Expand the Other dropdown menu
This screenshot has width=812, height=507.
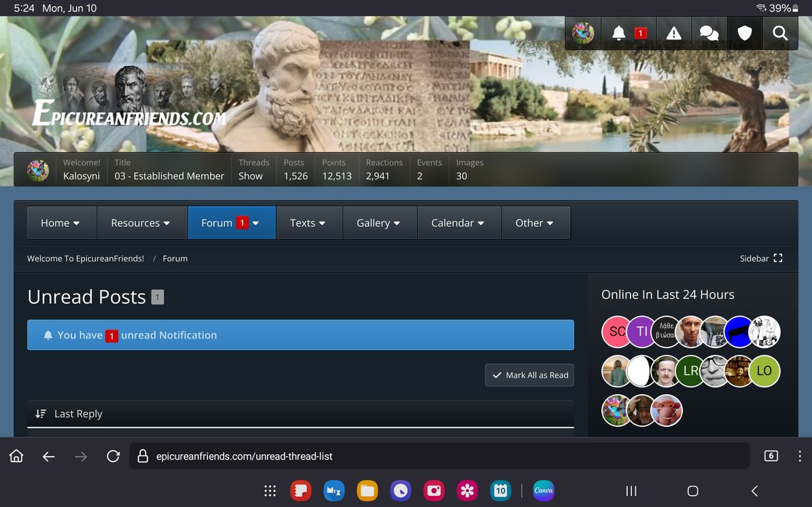[x=534, y=223]
